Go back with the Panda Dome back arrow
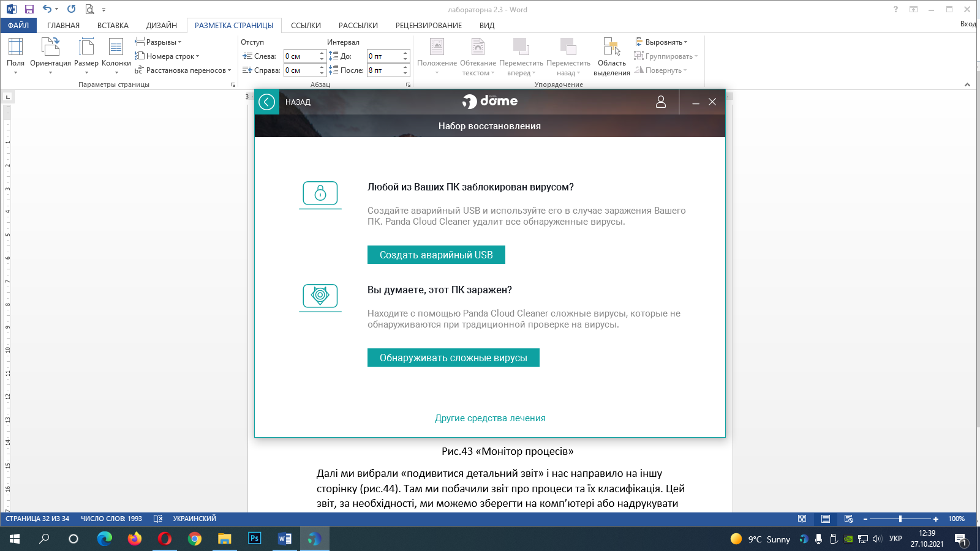 [267, 102]
